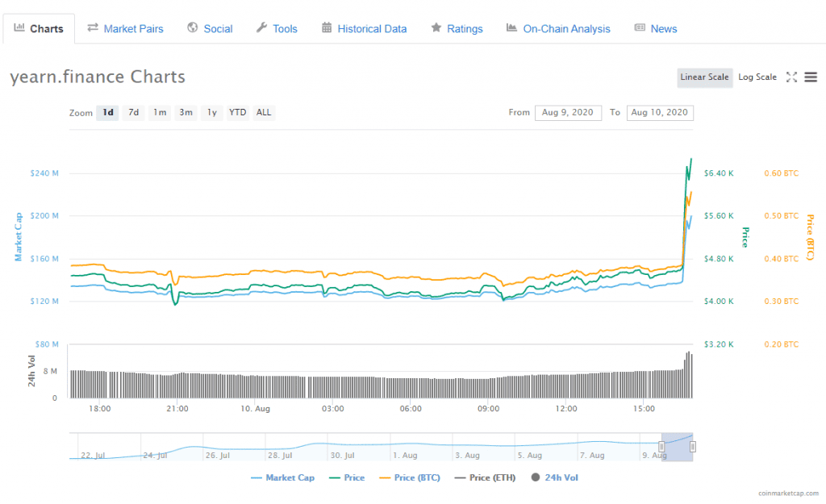Click the right navigator range handle
The image size is (826, 504).
click(x=693, y=447)
